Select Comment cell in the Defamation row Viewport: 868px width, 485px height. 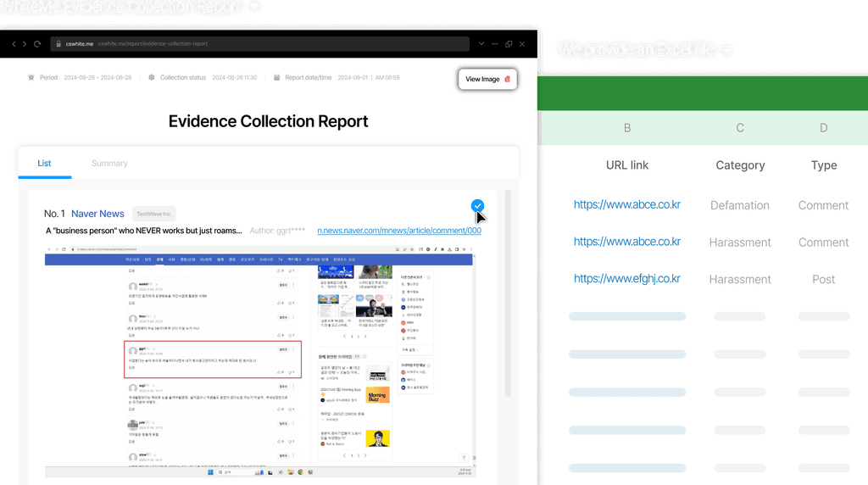pyautogui.click(x=823, y=205)
